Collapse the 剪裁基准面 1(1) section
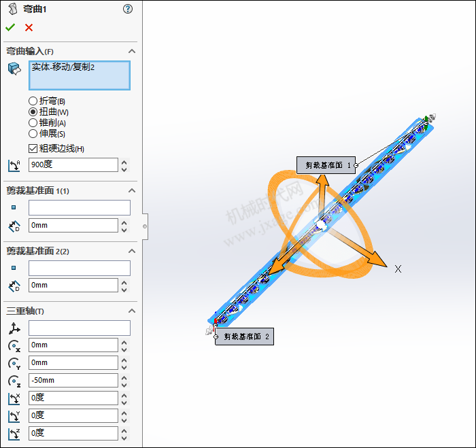 [x=132, y=190]
